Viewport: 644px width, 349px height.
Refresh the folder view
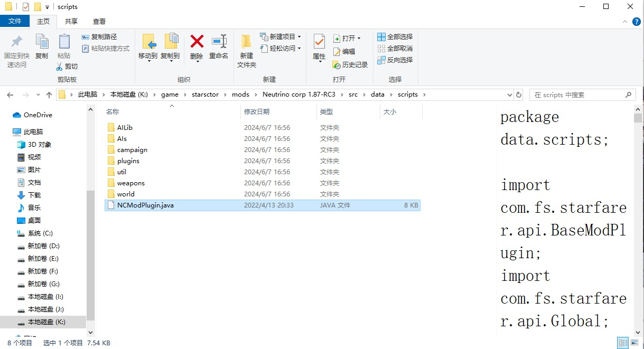[519, 94]
